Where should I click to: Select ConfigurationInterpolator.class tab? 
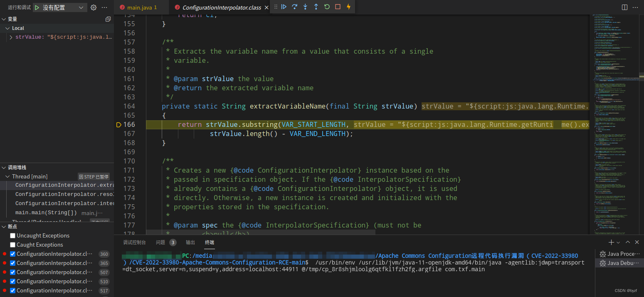click(222, 7)
